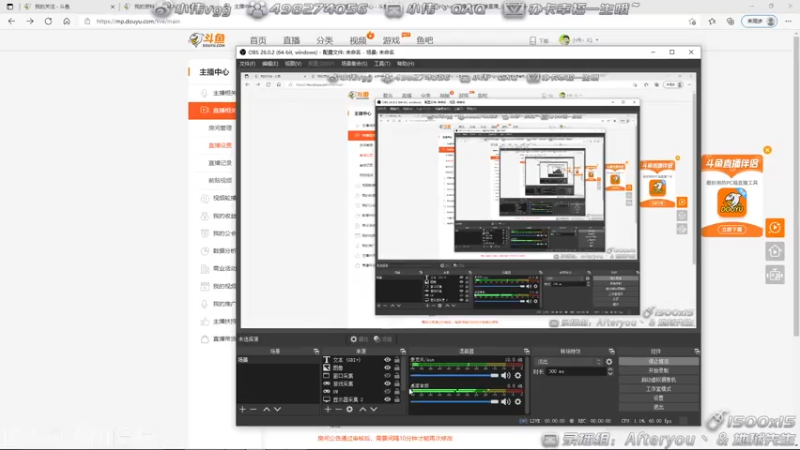Image resolution: width=800 pixels, height=450 pixels.
Task: Open transition properties gear beside 淡出
Action: tap(609, 362)
